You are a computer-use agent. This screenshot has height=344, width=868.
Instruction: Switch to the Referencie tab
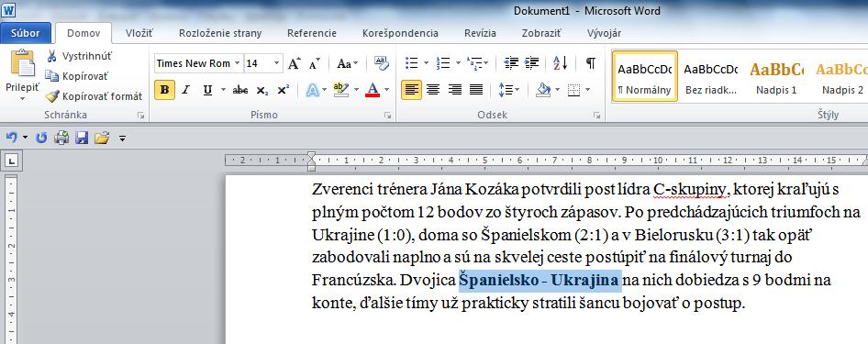(x=312, y=33)
